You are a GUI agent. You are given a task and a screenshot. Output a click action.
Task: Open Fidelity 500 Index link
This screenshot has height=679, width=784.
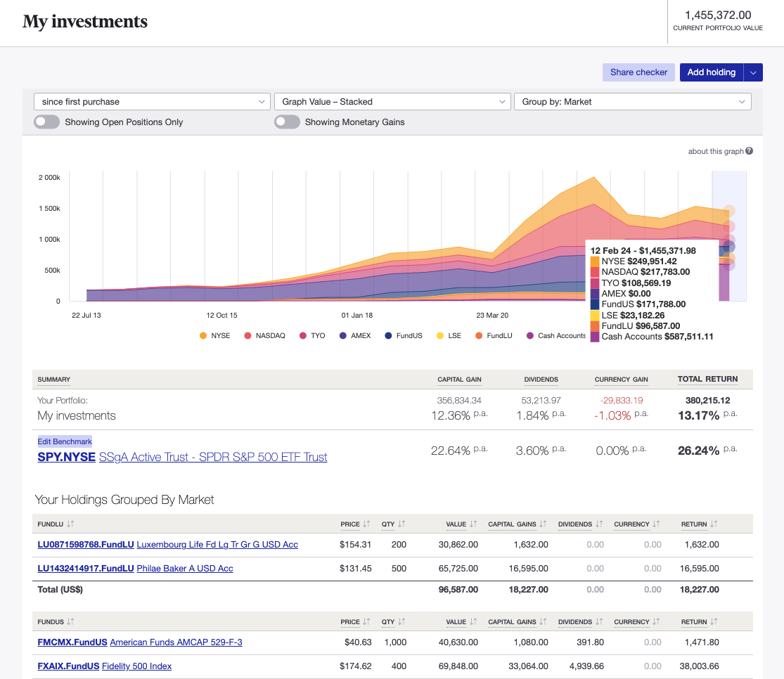136,666
